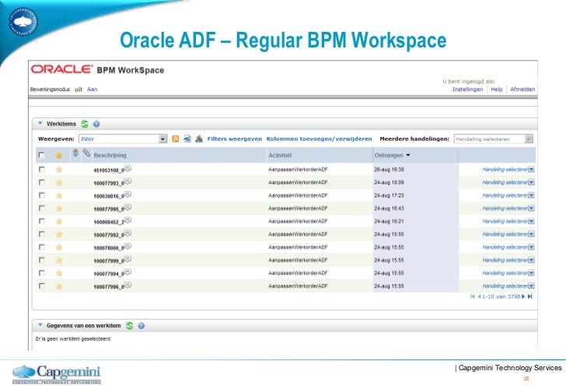566x392 pixels.
Task: Go to the previous page of results
Action: (479, 296)
